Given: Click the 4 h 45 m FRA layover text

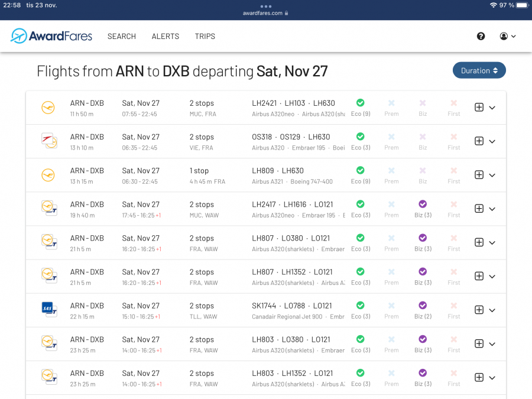Looking at the screenshot, I should click(207, 181).
